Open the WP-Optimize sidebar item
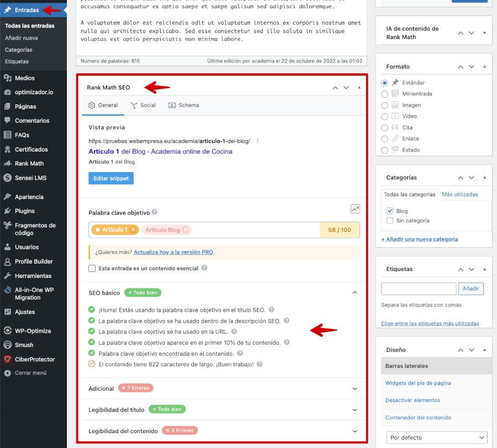This screenshot has width=497, height=448. pos(33,331)
